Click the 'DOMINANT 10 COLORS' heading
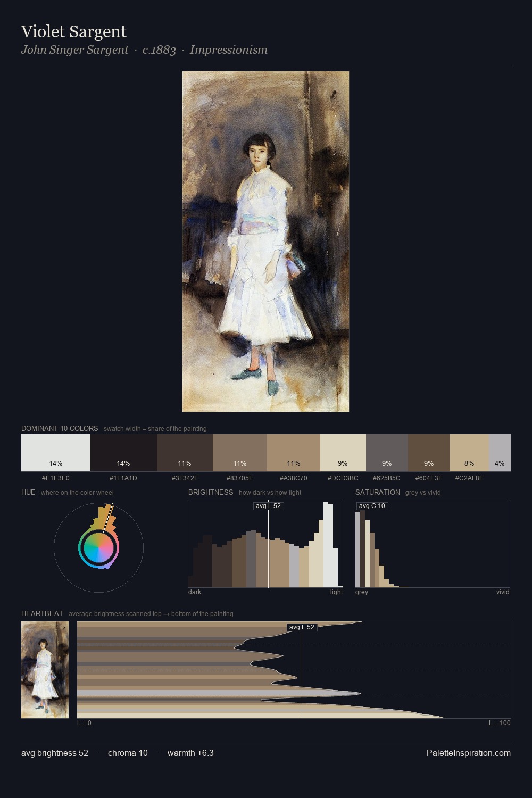The image size is (532, 798). tap(60, 428)
